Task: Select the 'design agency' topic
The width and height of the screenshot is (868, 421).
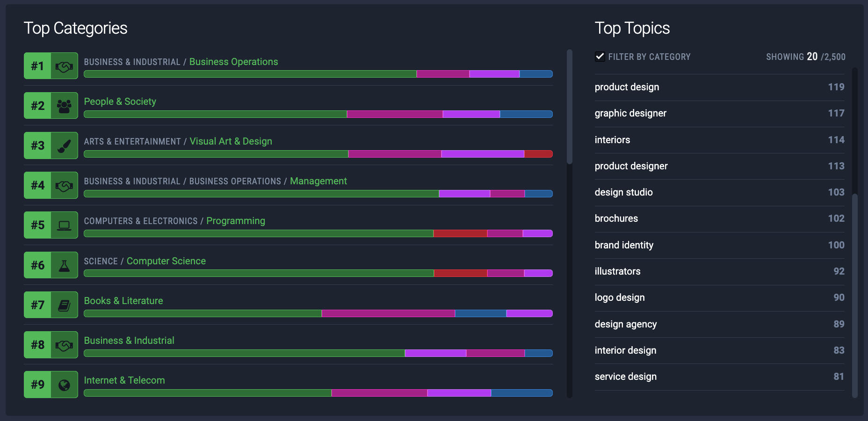Action: [x=626, y=324]
